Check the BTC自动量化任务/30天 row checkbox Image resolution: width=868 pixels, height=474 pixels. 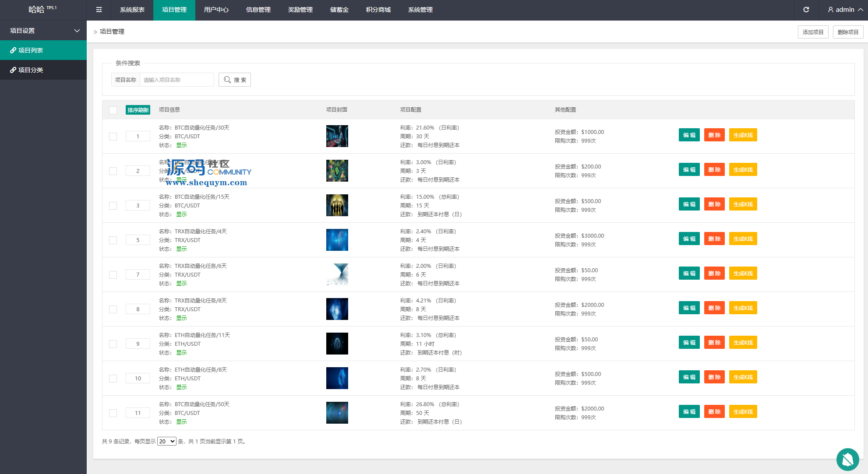pyautogui.click(x=113, y=137)
